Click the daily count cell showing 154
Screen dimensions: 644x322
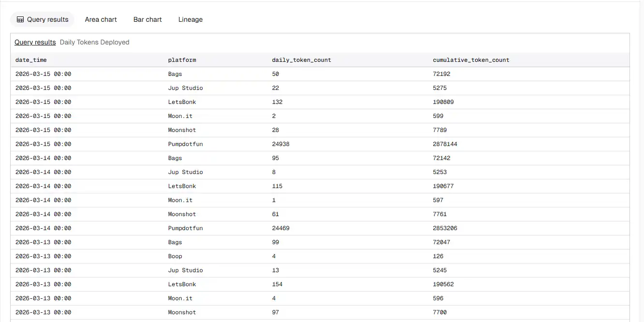(x=278, y=284)
